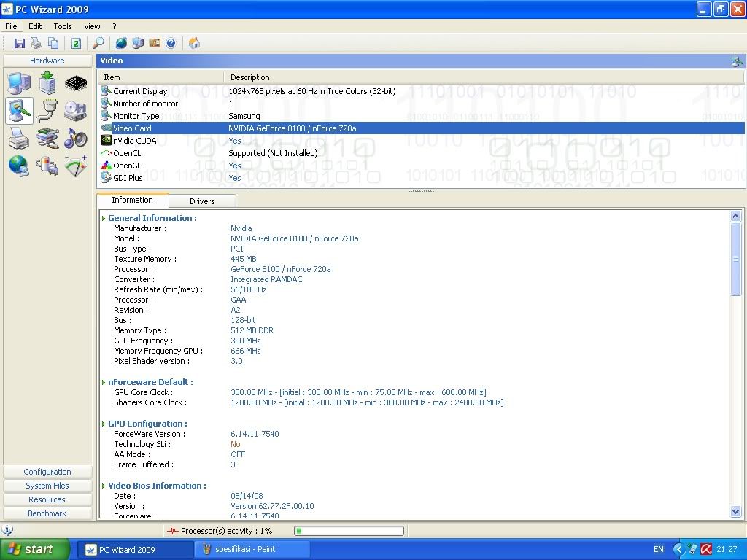The height and width of the screenshot is (560, 747).
Task: Collapse the nForceware Default section
Action: click(104, 382)
